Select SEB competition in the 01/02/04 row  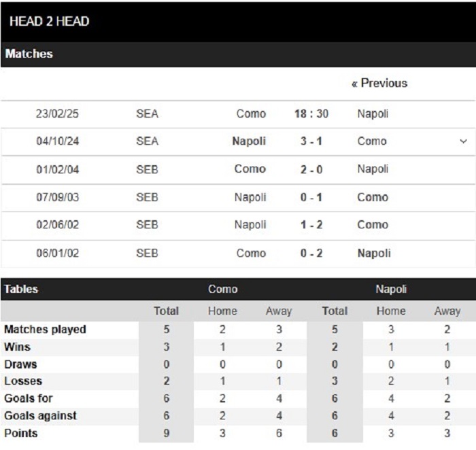pyautogui.click(x=148, y=169)
